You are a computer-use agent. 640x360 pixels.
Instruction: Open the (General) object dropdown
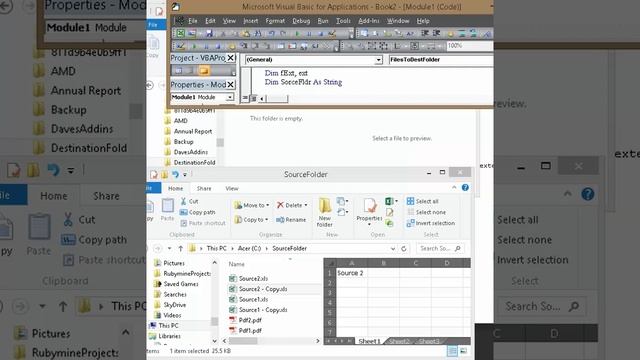[378, 60]
